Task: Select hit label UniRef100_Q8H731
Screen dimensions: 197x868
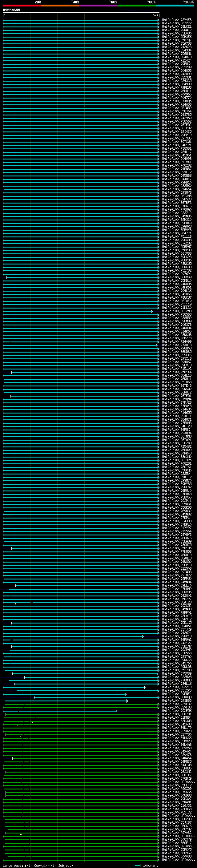Action: (177, 714)
